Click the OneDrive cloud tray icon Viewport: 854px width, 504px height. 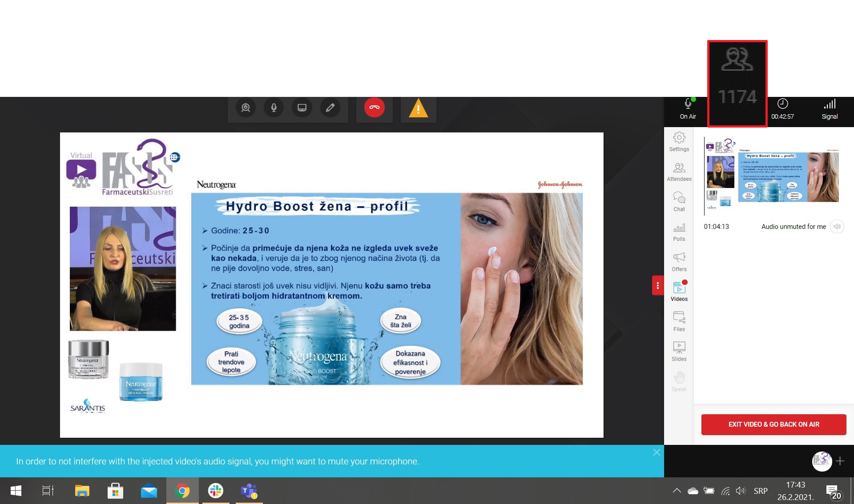pos(693,491)
